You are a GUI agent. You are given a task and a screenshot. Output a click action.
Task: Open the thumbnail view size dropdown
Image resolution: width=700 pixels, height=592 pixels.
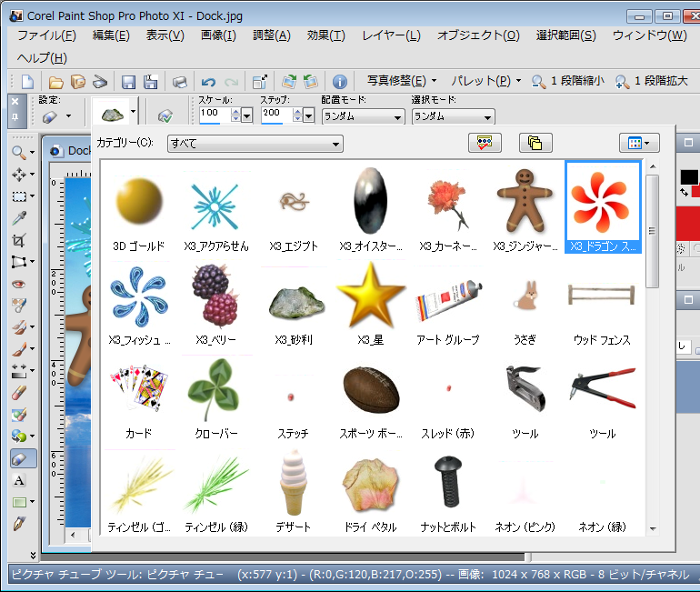[x=639, y=144]
